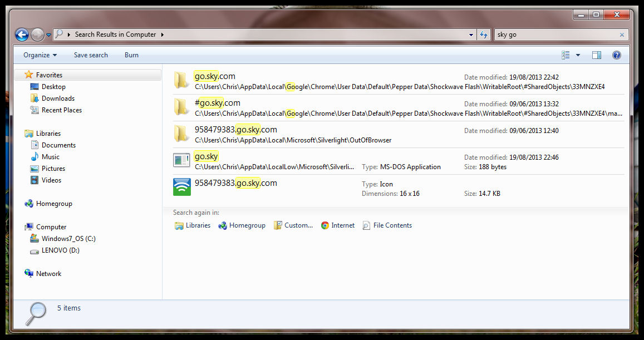
Task: Select the go.sky MS-DOS Application name
Action: (x=206, y=156)
